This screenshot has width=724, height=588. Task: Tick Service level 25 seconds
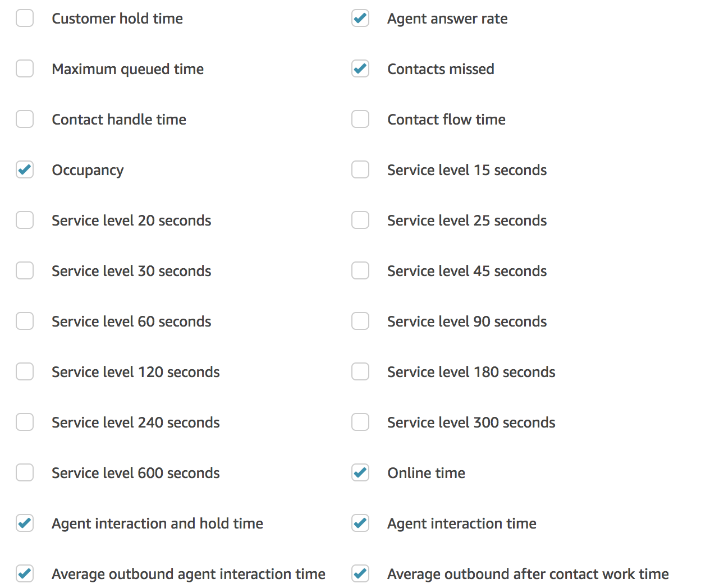click(x=360, y=220)
